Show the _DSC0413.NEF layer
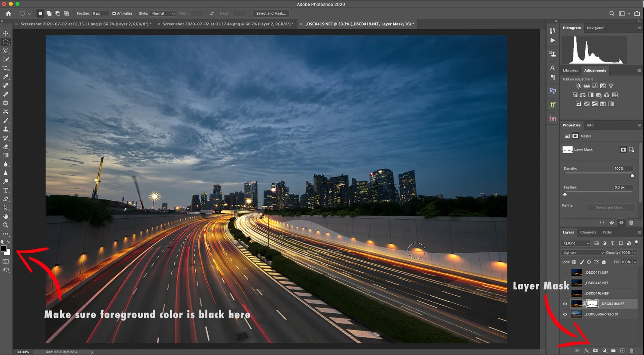 tap(565, 283)
